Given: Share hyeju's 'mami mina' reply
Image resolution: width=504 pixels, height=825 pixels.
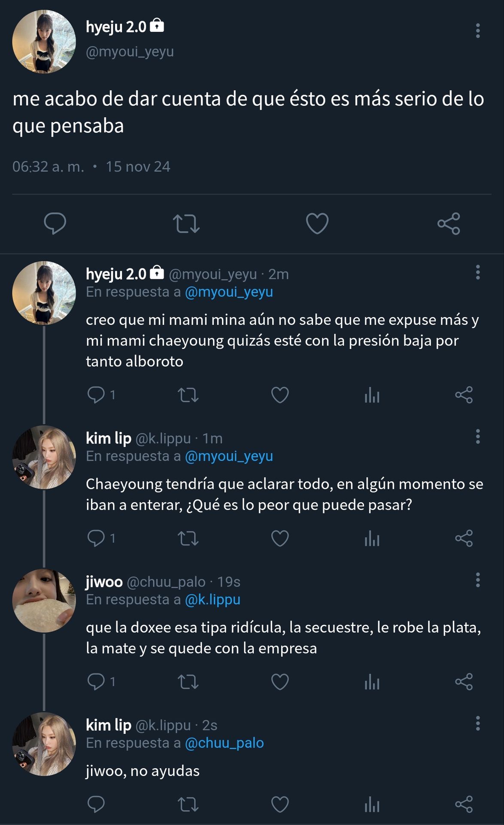Looking at the screenshot, I should pos(464,395).
